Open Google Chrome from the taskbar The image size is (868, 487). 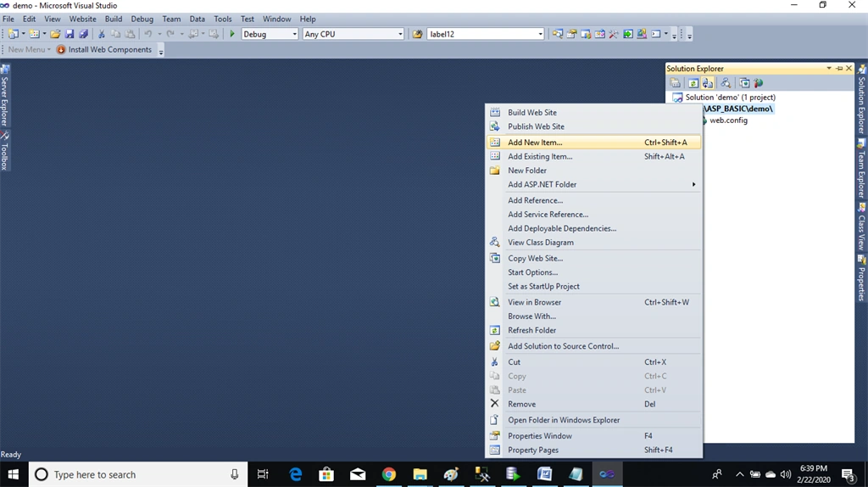pos(388,474)
